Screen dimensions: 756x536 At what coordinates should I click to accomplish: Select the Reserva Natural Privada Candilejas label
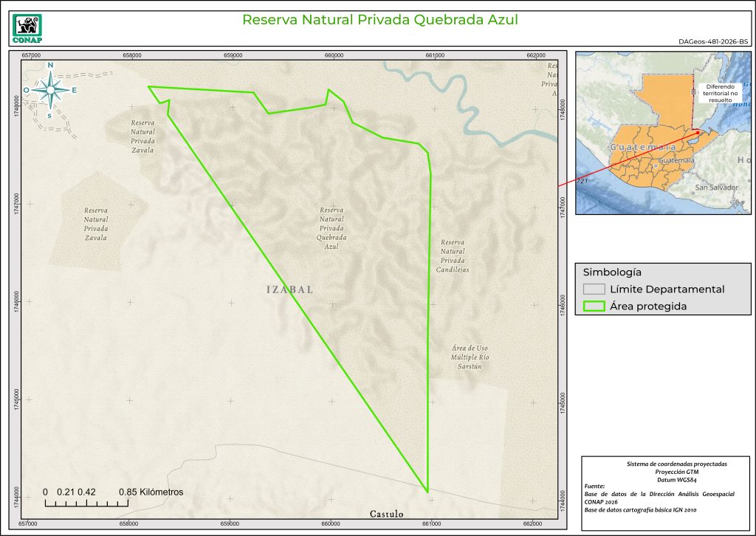(454, 256)
